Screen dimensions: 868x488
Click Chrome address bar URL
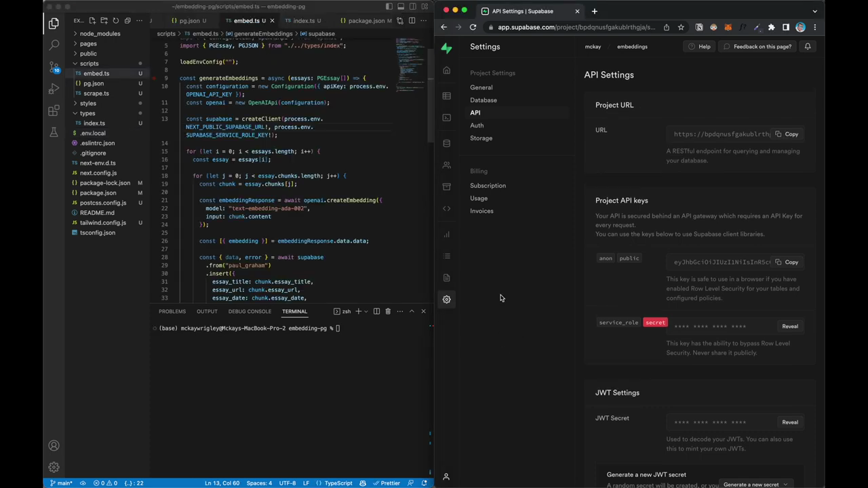tap(576, 27)
